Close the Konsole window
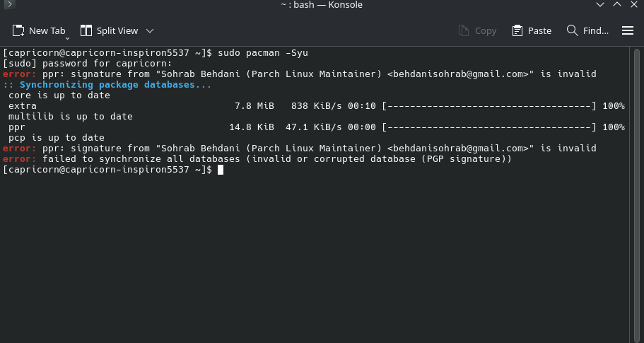 [x=633, y=4]
